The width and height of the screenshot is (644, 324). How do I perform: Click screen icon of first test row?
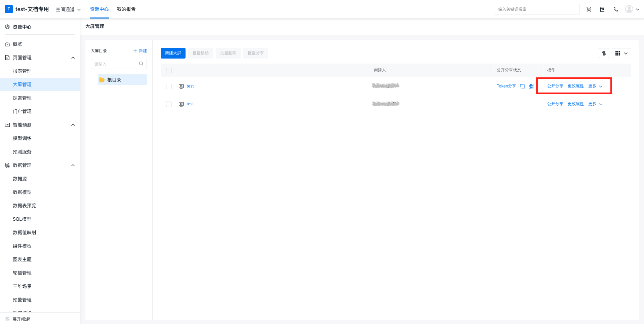pyautogui.click(x=181, y=86)
